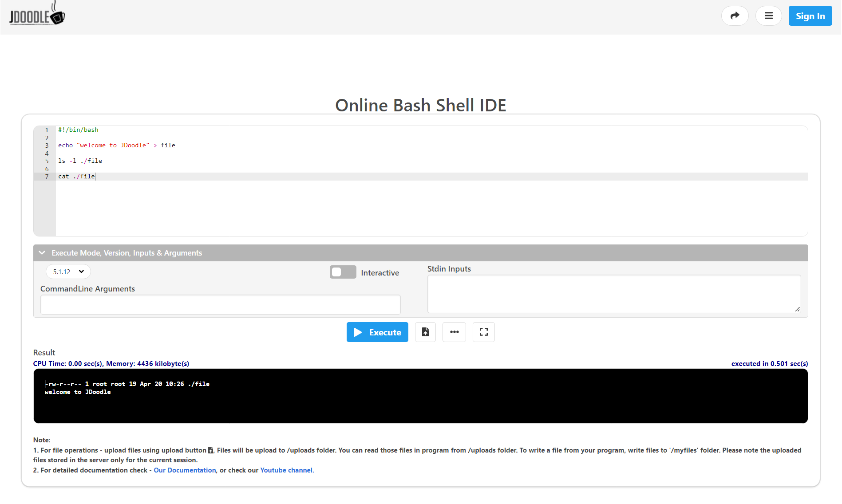Open the share arrow button

[x=735, y=16]
